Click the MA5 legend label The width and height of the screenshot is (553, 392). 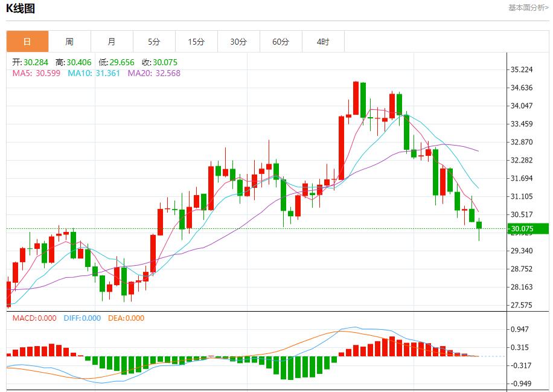click(x=35, y=73)
